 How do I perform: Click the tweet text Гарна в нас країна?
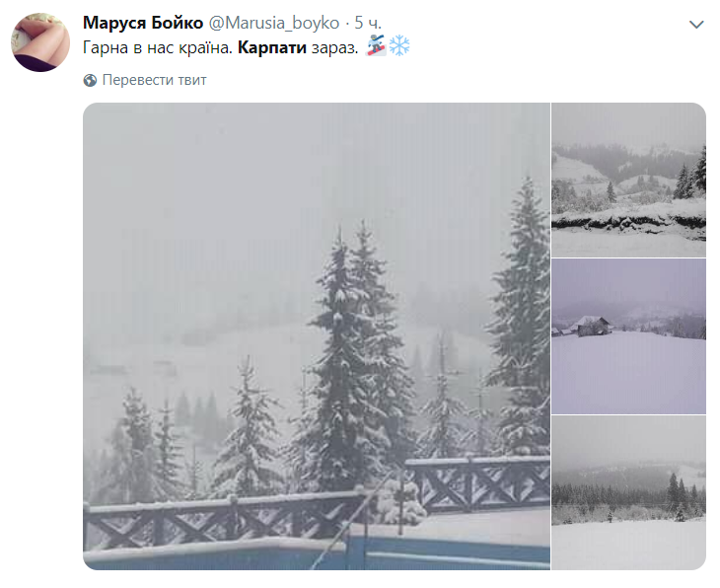coord(158,47)
